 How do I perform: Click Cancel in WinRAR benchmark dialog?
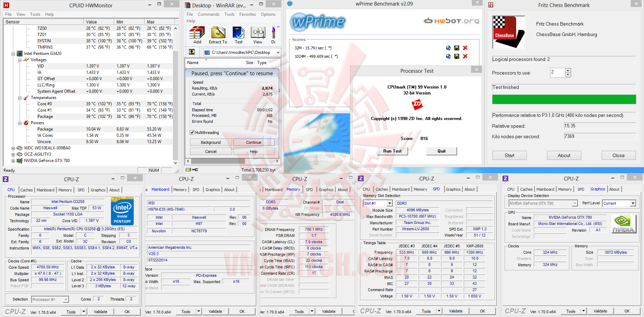(211, 152)
